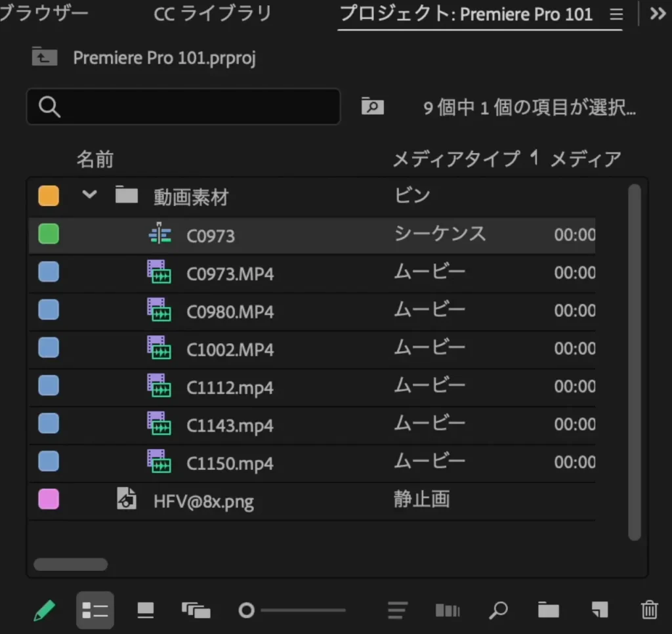
Task: Create a new bin with the folder icon
Action: pos(549,610)
